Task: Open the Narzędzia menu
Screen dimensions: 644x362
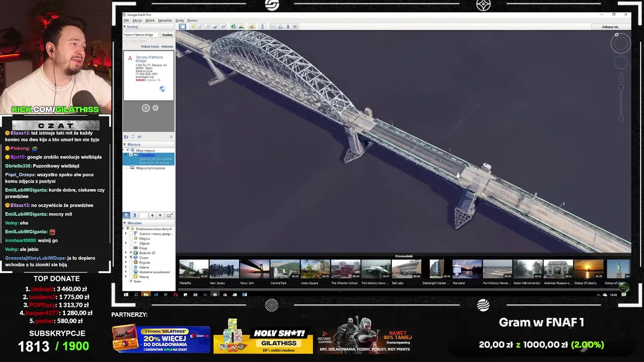Action: (x=165, y=21)
